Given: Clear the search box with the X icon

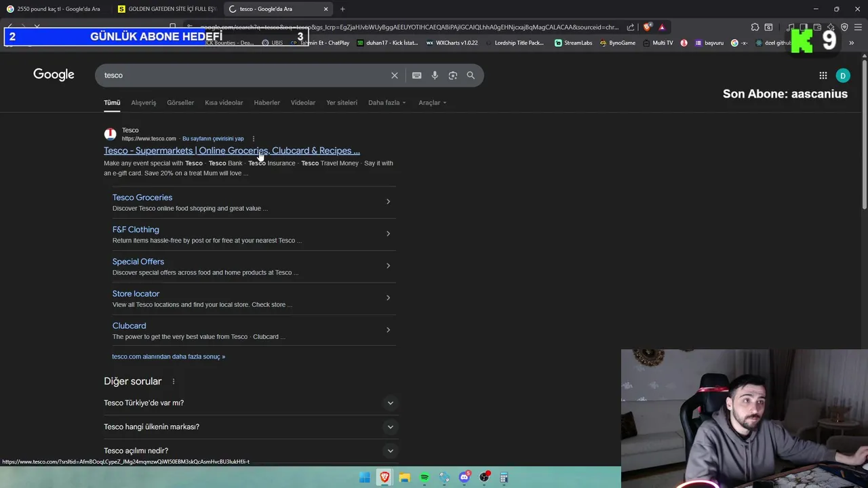Looking at the screenshot, I should 395,75.
